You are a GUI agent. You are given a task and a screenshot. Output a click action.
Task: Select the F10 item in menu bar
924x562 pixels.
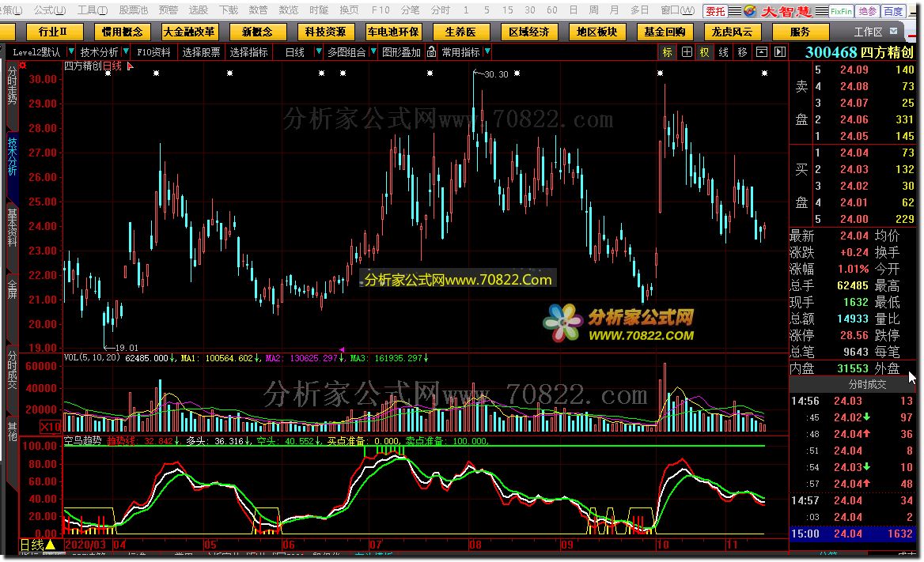[380, 10]
